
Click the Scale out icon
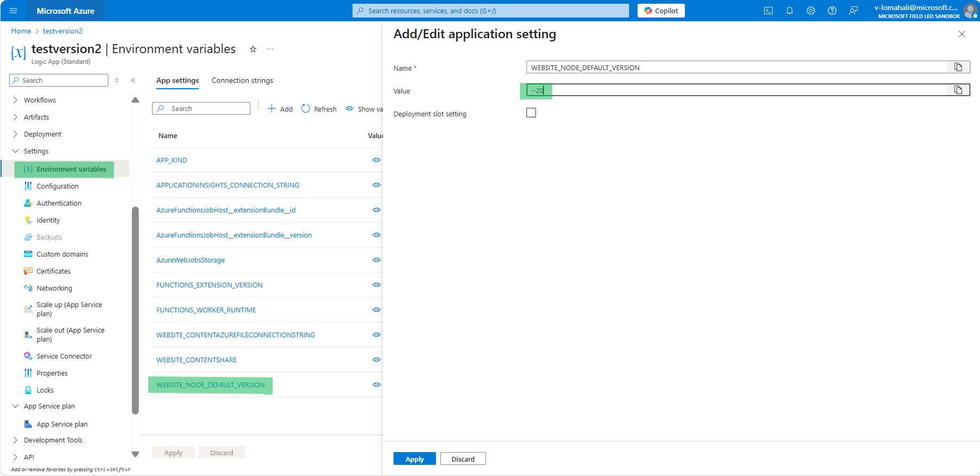point(28,334)
